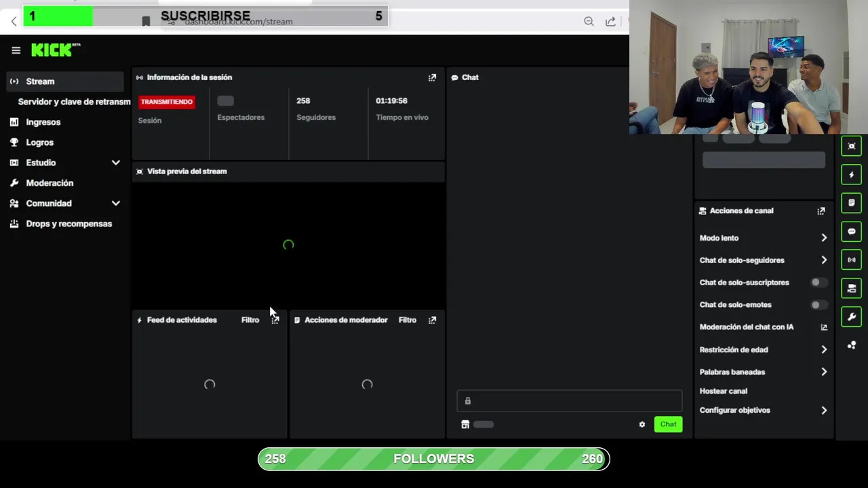Toggle moderator actions note icon in right sidebar
This screenshot has width=868, height=488.
[852, 203]
